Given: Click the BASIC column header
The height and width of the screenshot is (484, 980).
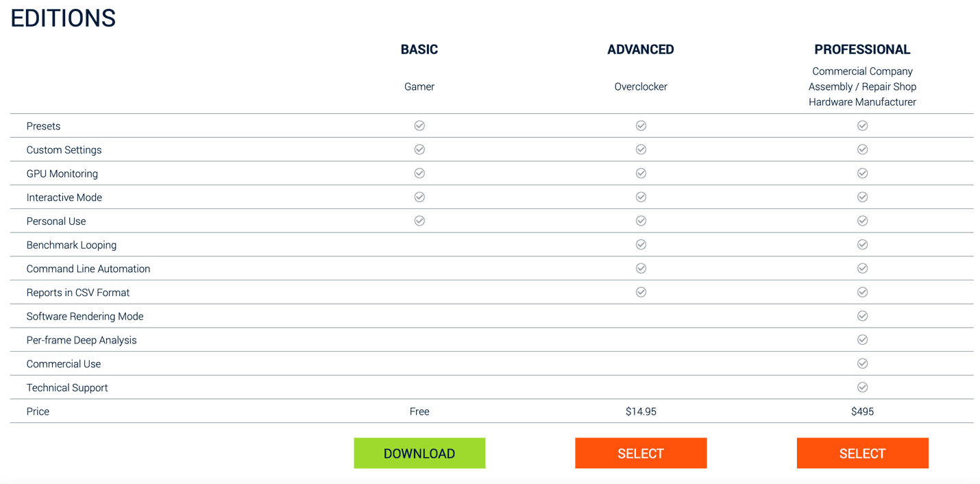Looking at the screenshot, I should tap(419, 49).
